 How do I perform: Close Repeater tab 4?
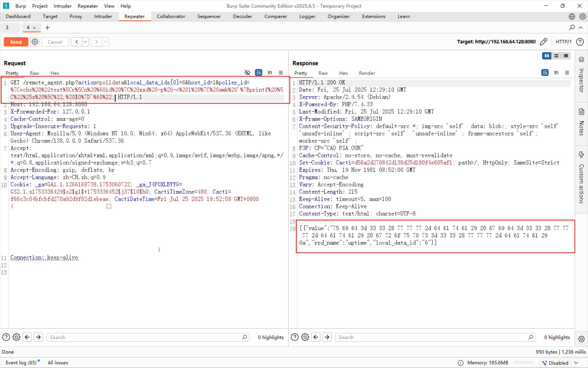tap(34, 28)
